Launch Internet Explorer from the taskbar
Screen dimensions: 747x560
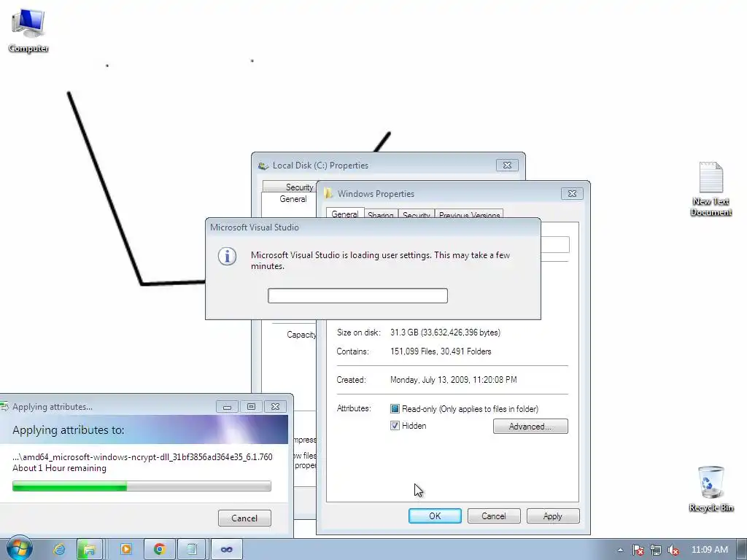point(59,550)
